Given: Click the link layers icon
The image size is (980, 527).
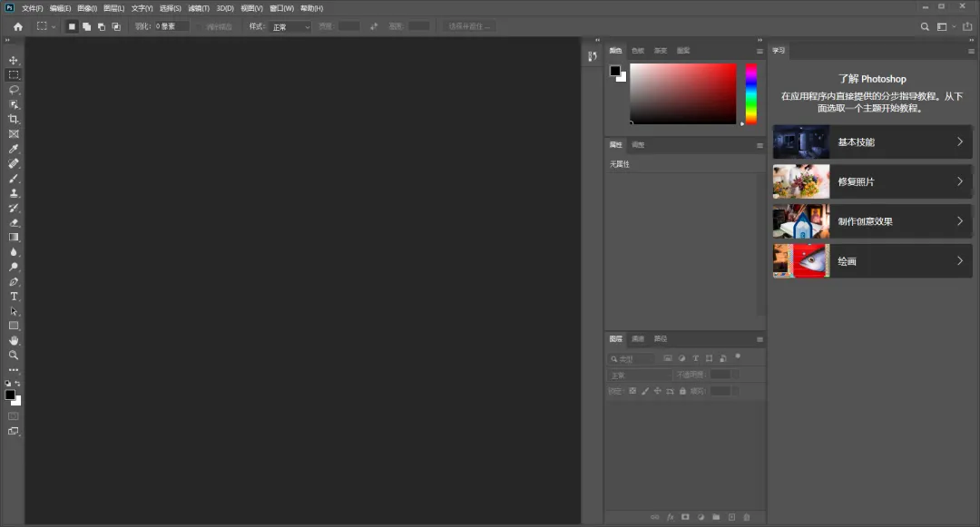Looking at the screenshot, I should point(654,517).
